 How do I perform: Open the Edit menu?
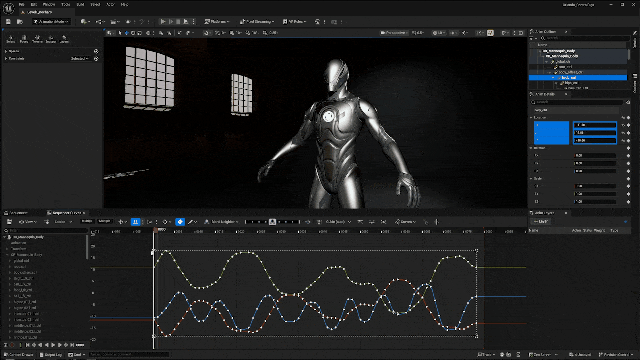pyautogui.click(x=33, y=4)
